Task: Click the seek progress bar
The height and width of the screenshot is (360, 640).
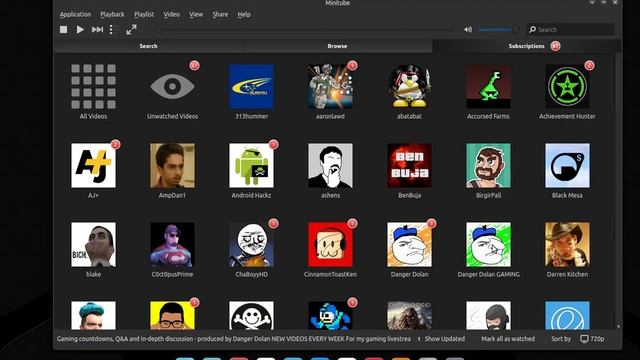Action: point(306,30)
